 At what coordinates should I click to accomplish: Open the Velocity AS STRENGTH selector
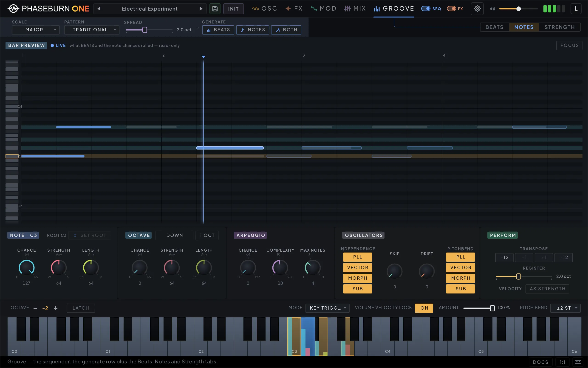(x=547, y=289)
